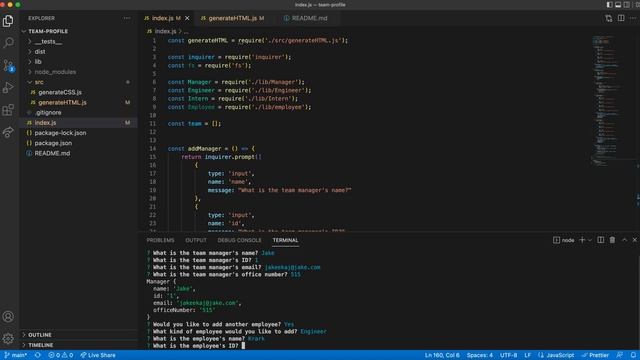Open the Extensions view

8,110
